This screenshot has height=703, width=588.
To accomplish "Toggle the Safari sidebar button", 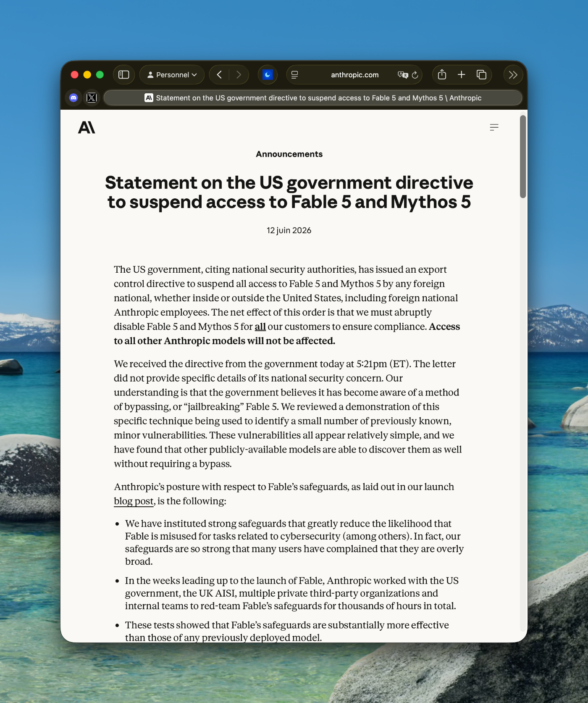I will pos(123,75).
